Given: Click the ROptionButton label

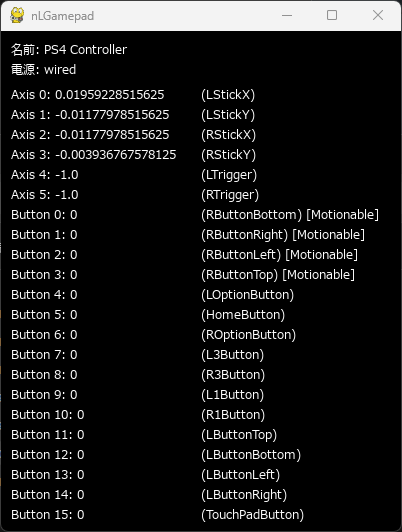Looking at the screenshot, I should coord(248,335).
